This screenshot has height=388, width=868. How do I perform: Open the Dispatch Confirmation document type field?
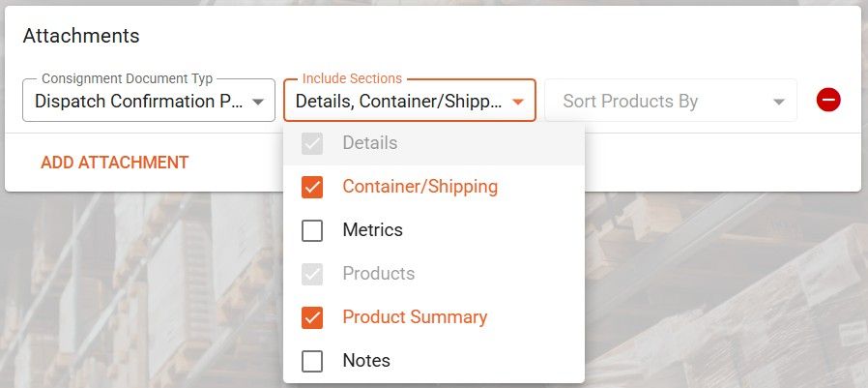(x=138, y=101)
